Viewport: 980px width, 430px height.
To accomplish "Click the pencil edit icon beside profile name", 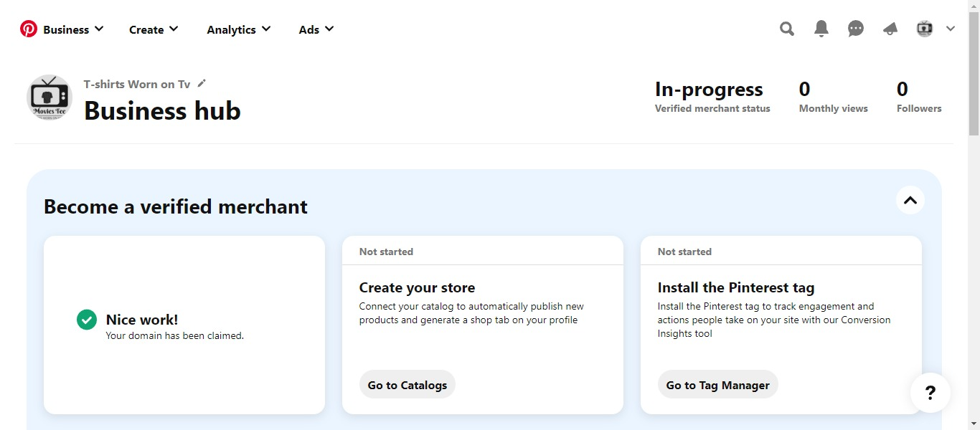I will point(202,84).
